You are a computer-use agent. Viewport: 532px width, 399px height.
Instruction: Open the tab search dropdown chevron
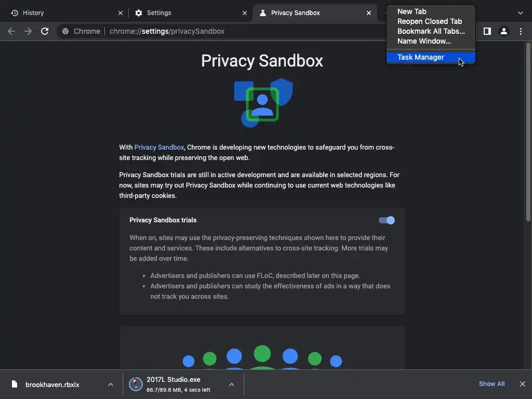click(521, 13)
